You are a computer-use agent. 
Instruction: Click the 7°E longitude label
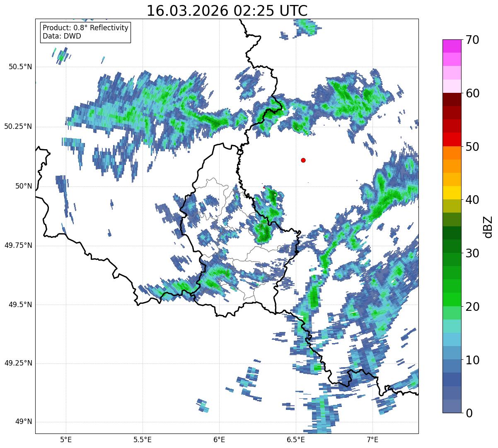372,439
